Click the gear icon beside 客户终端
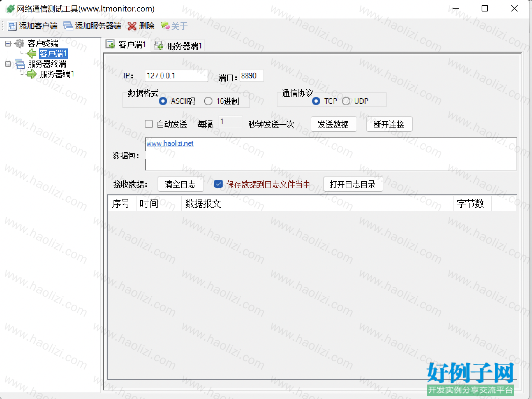 [20, 43]
